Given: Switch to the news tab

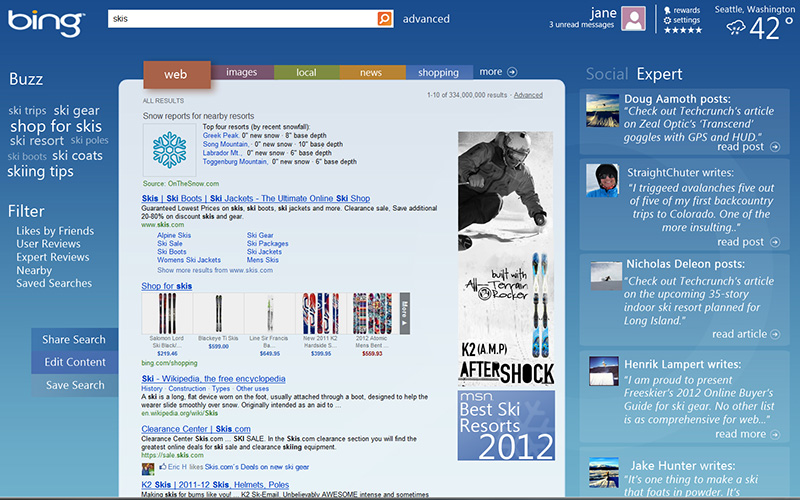Looking at the screenshot, I should 371,72.
